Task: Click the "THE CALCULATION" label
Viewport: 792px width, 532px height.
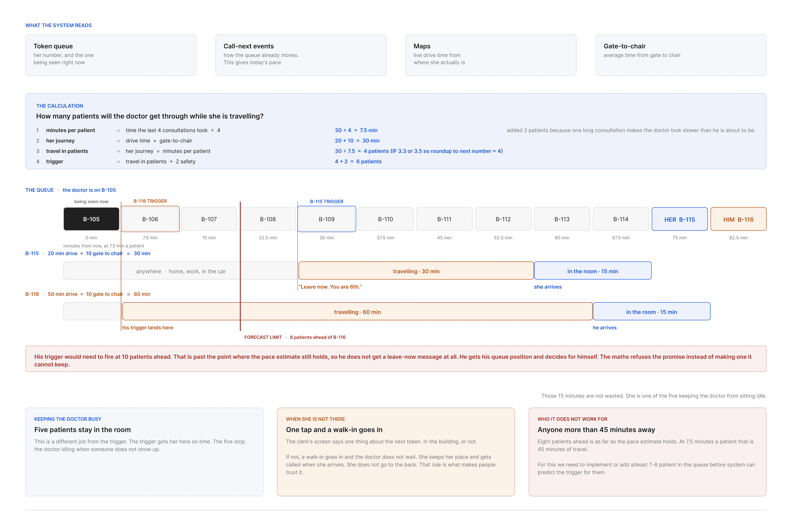Action: tap(59, 106)
